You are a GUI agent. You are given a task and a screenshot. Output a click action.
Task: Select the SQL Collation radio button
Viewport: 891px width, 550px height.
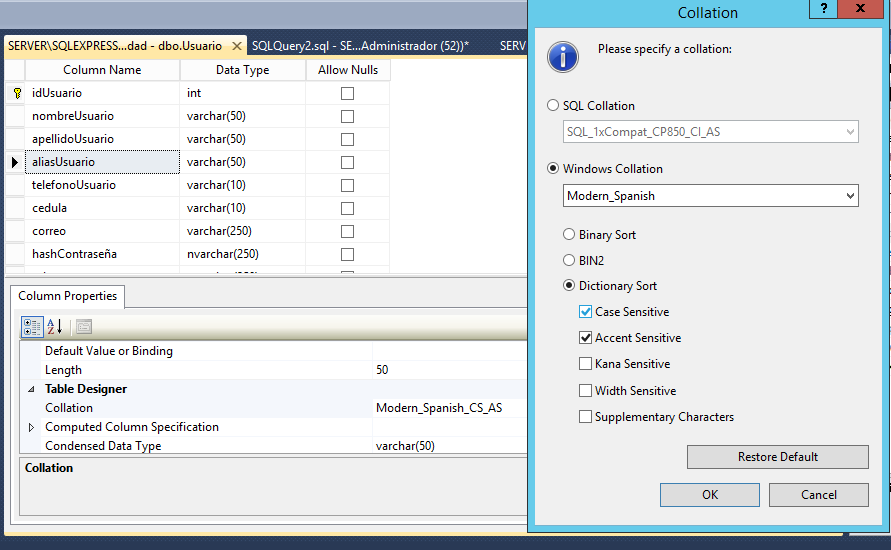tap(553, 106)
